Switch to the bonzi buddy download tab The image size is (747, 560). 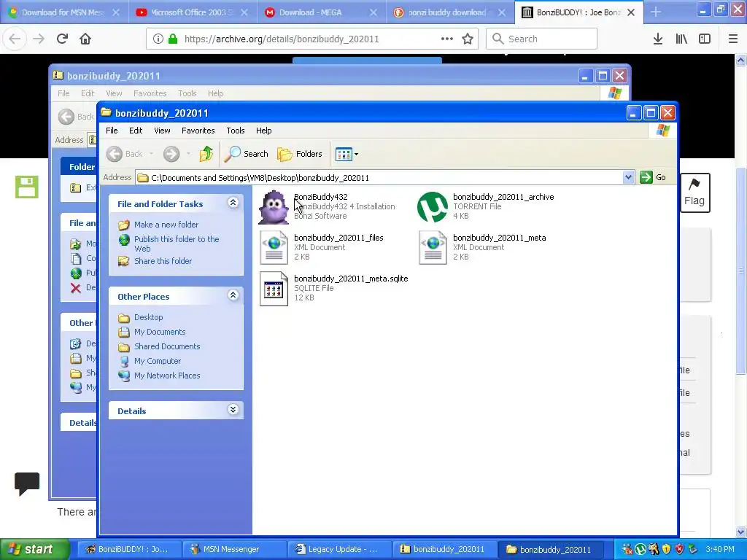coord(450,12)
